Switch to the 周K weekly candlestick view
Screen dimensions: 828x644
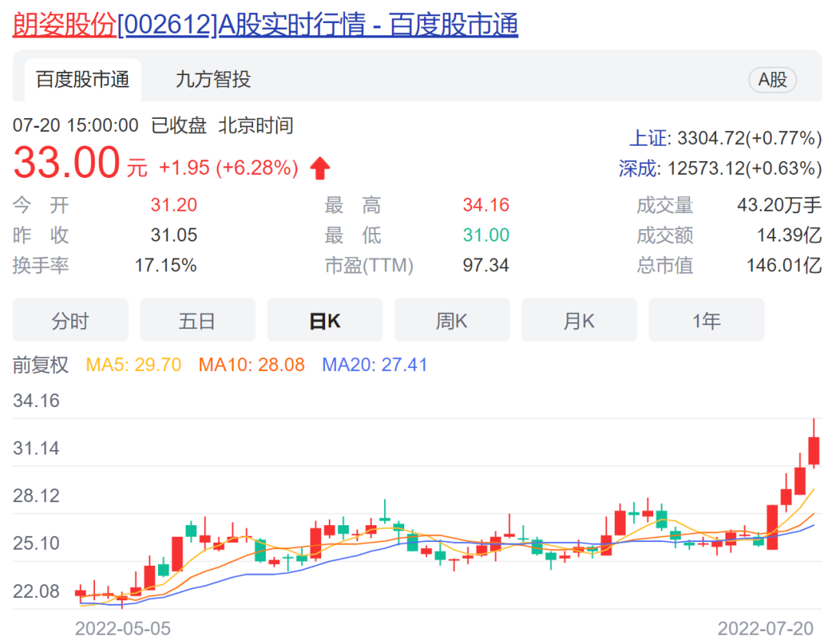pos(452,320)
